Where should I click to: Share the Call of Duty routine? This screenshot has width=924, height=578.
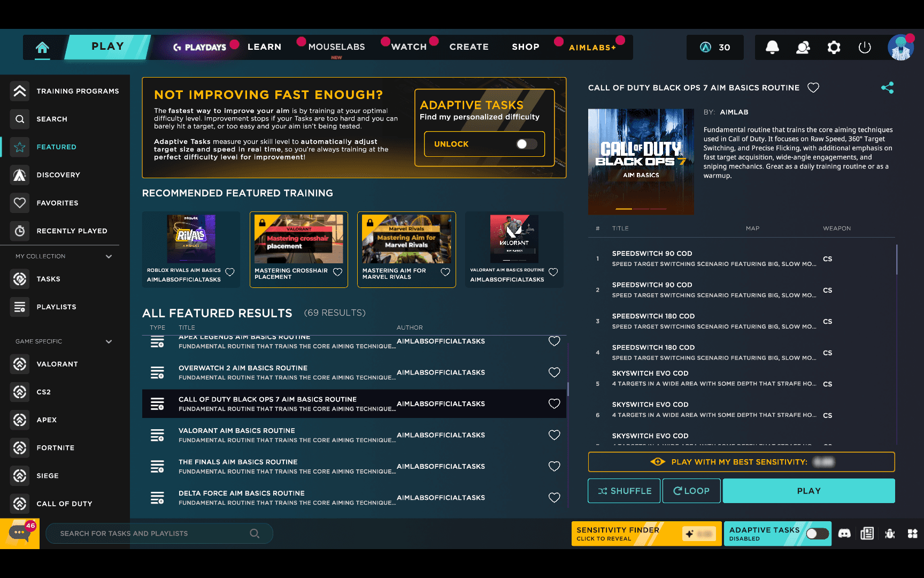click(887, 88)
